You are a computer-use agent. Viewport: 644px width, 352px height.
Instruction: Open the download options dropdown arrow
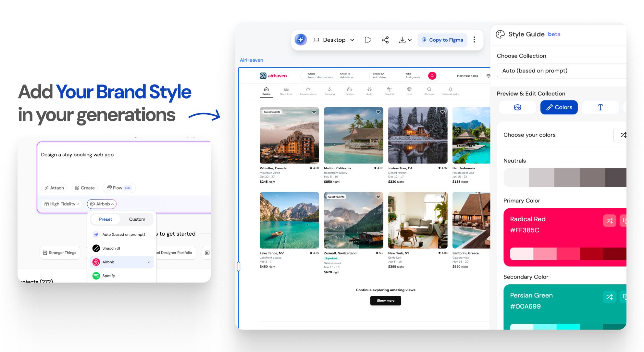(410, 40)
